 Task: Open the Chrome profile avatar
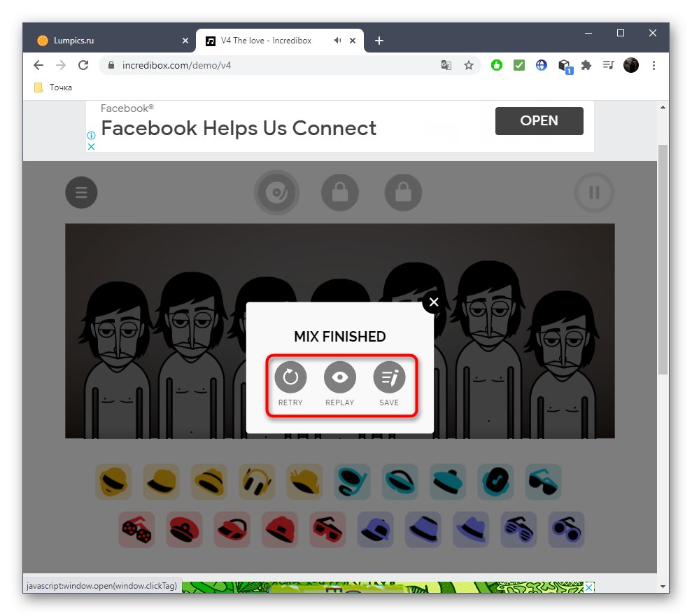click(x=631, y=65)
